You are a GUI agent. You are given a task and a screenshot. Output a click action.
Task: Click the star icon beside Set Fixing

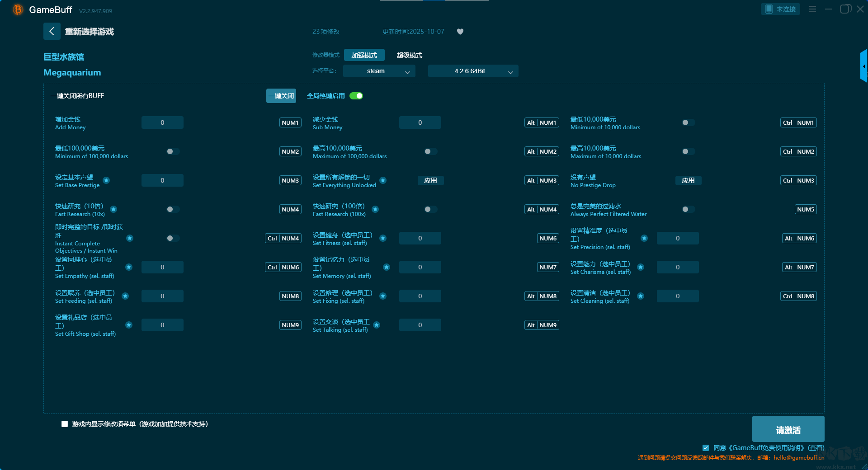[x=383, y=296]
